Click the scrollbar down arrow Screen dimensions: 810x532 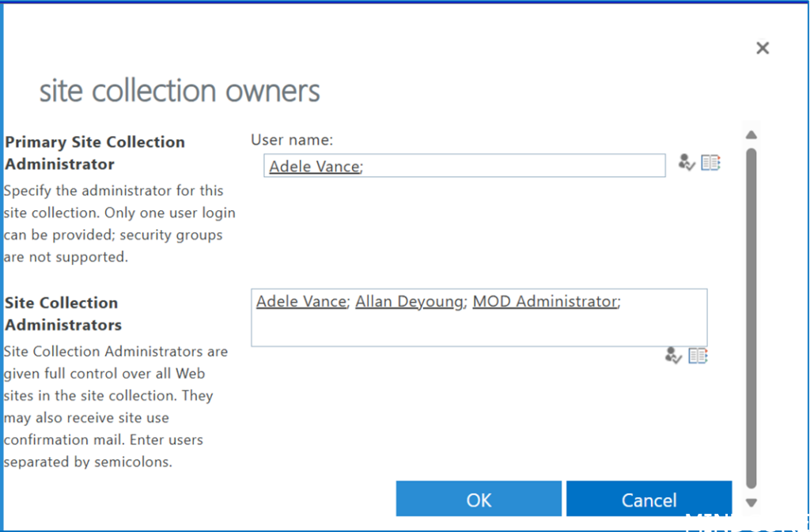pos(751,502)
